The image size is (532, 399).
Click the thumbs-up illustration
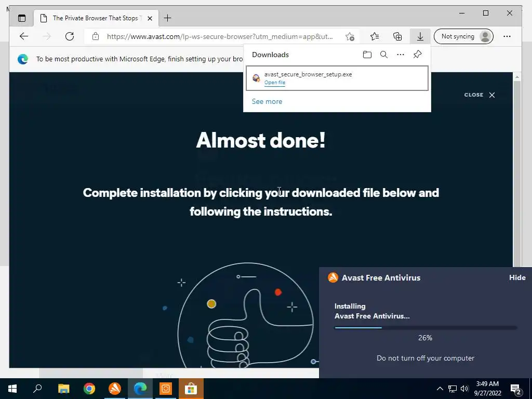[246, 315]
